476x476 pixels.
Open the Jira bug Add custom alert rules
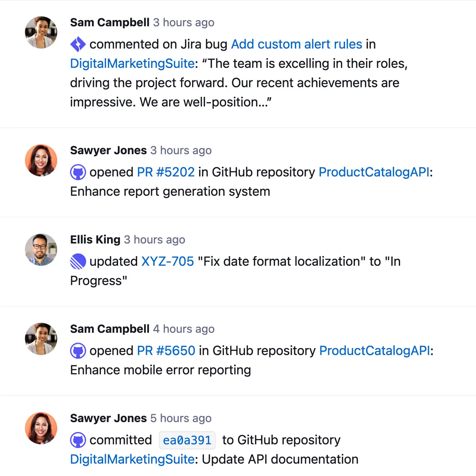tap(296, 44)
